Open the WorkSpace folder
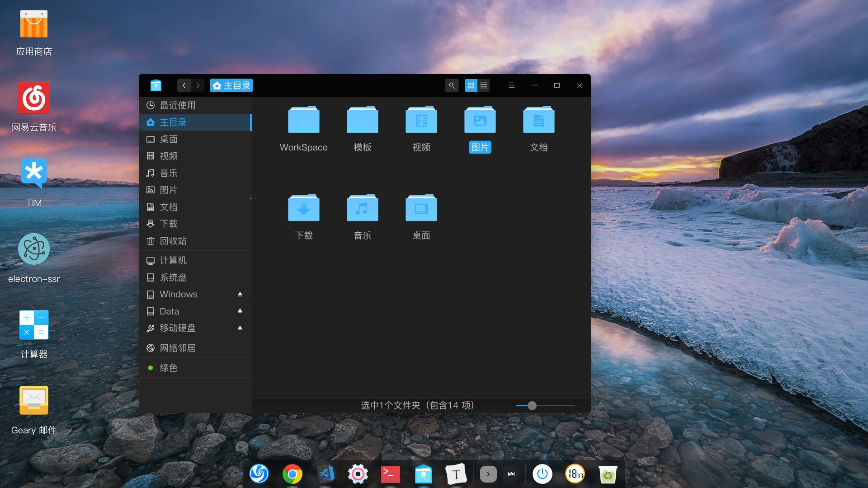This screenshot has width=868, height=488. (303, 120)
